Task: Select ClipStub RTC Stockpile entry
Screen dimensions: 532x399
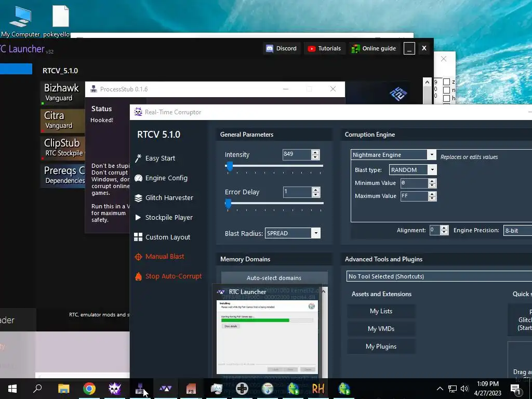Action: pyautogui.click(x=62, y=148)
